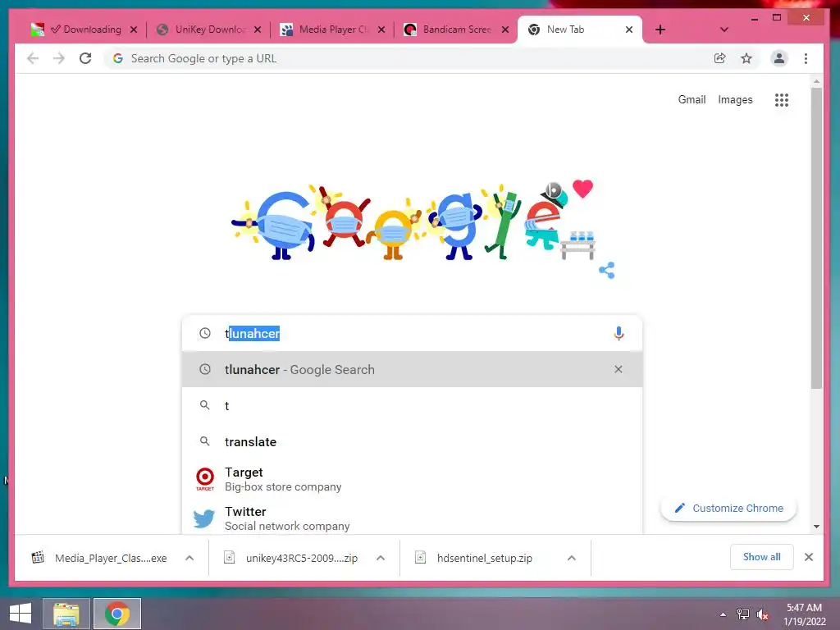Open the Windows Start menu

[x=21, y=614]
